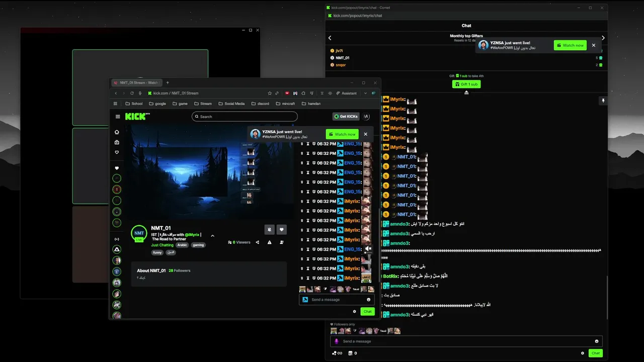Open the reader mode lines icon in toolbar

point(322,93)
